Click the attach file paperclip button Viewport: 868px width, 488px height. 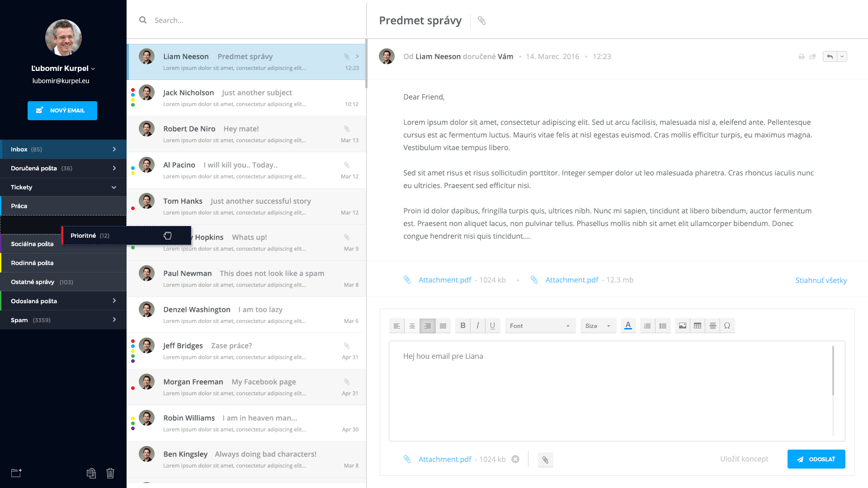point(545,460)
